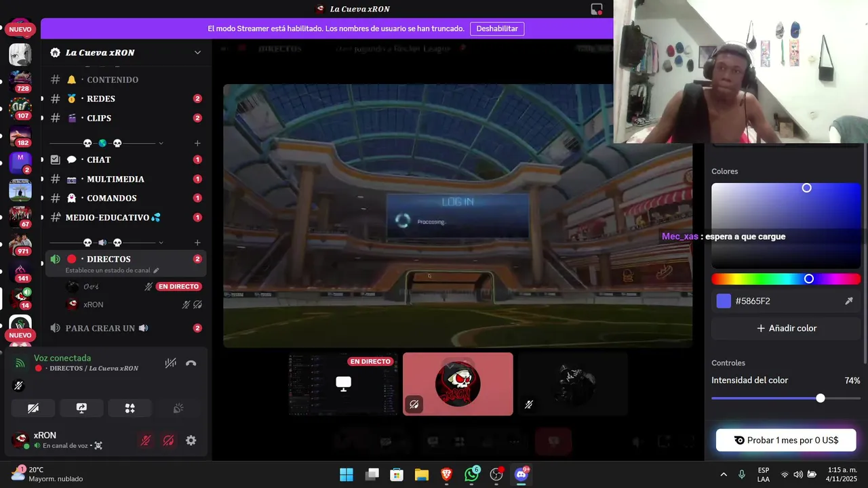Screen dimensions: 868x488
Task: Show hidden system tray icons
Action: [724, 474]
